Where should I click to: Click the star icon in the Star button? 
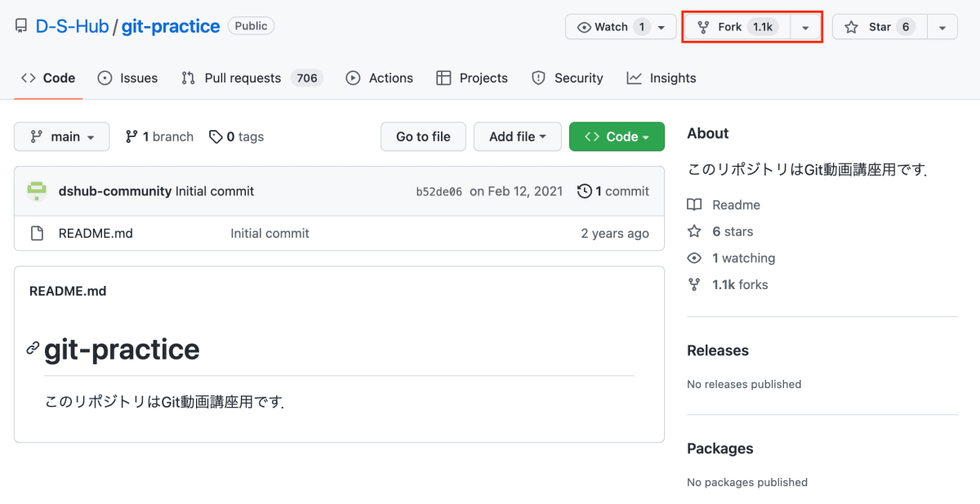(x=852, y=27)
